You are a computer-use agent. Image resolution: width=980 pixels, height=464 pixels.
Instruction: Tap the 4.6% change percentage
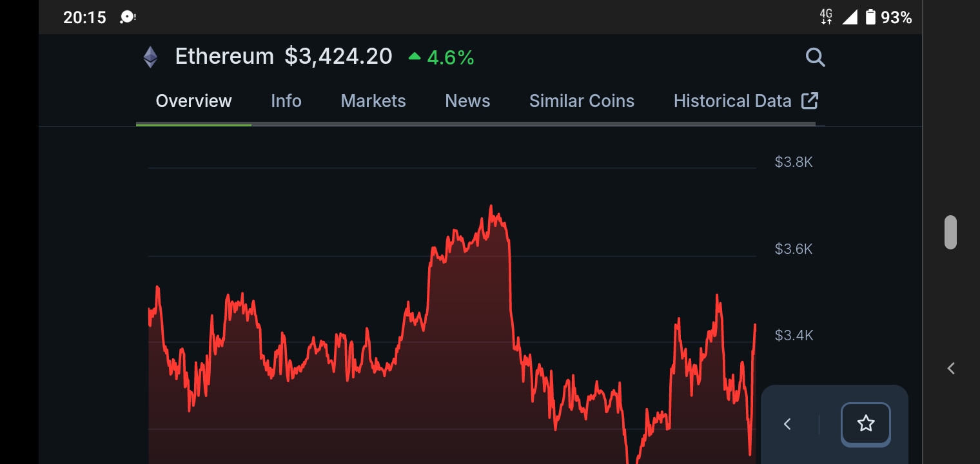(451, 58)
